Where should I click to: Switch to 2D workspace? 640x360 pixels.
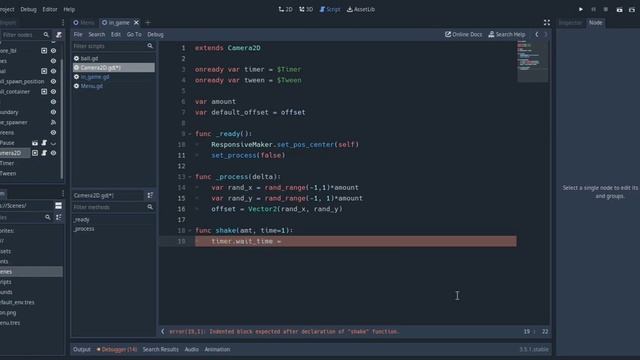(285, 9)
